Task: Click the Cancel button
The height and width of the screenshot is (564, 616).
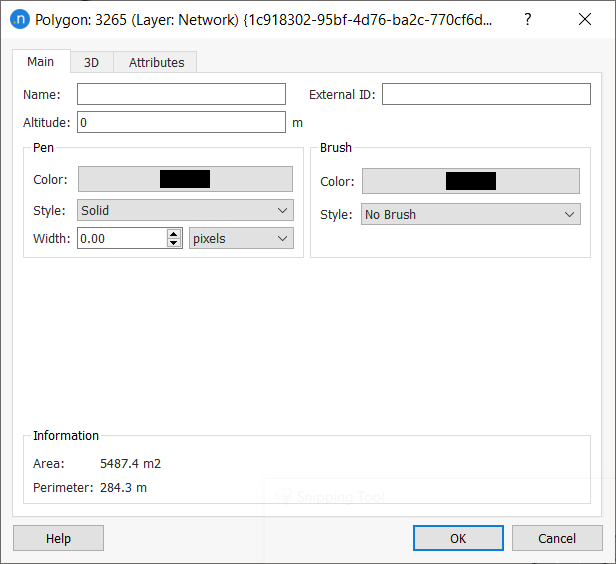Action: click(557, 538)
